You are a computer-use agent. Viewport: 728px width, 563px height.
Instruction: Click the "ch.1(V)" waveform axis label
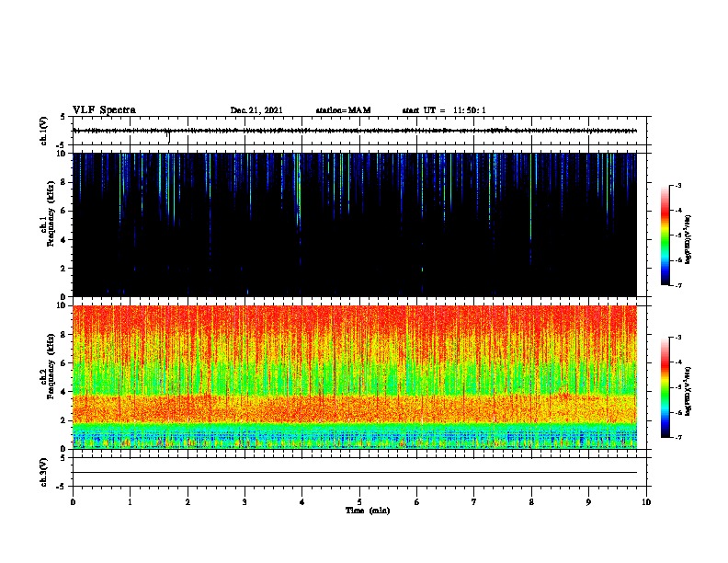[43, 131]
